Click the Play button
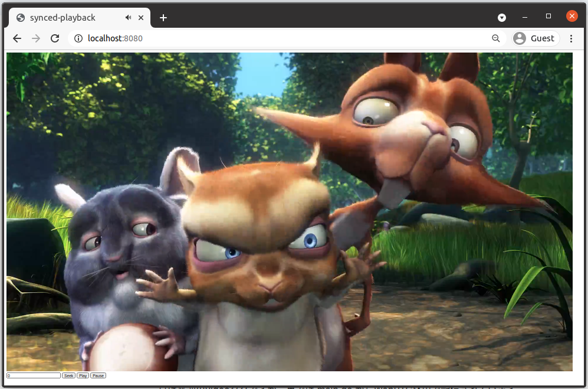Screen dimensions: 588x389 point(83,375)
